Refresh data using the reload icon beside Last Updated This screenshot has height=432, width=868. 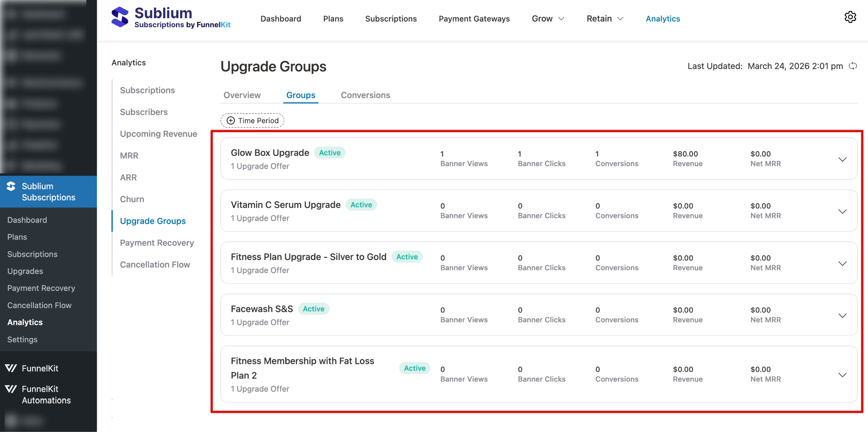[x=853, y=66]
